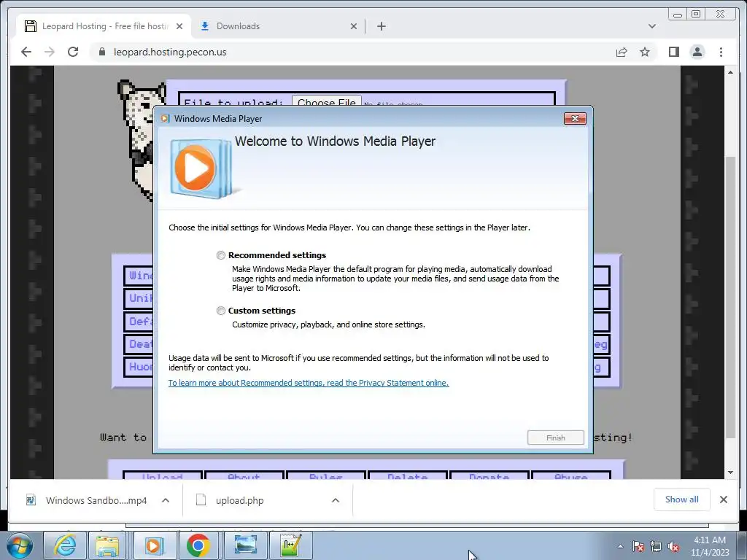
Task: Expand upload.php download options
Action: (336, 500)
